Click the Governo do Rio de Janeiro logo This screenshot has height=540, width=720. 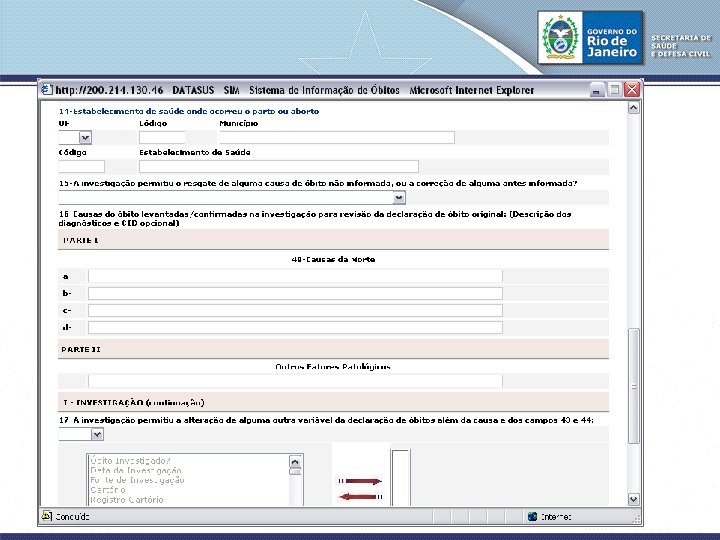click(x=590, y=38)
